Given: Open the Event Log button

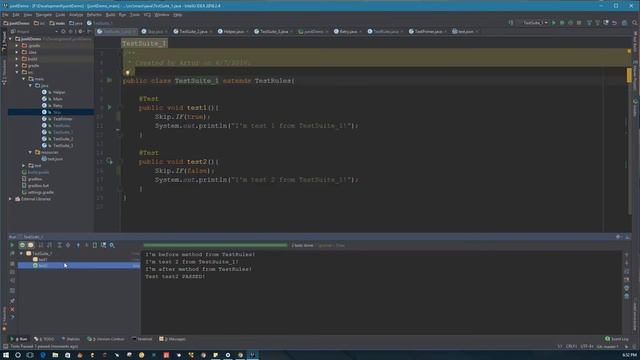Looking at the screenshot, I should 617,339.
